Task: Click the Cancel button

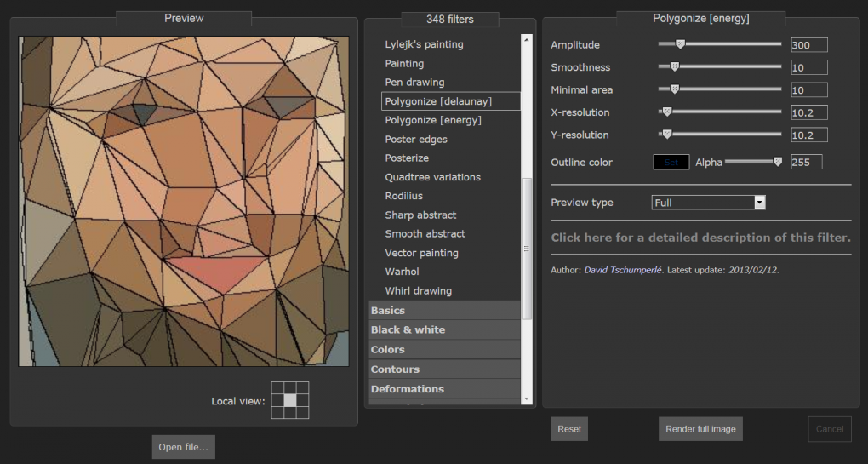Action: click(x=829, y=429)
